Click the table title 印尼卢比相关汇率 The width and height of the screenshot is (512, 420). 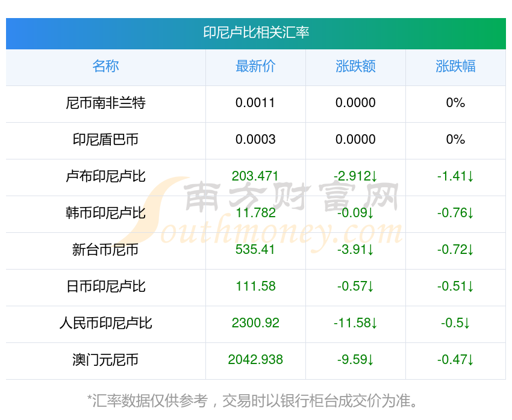[x=256, y=32]
